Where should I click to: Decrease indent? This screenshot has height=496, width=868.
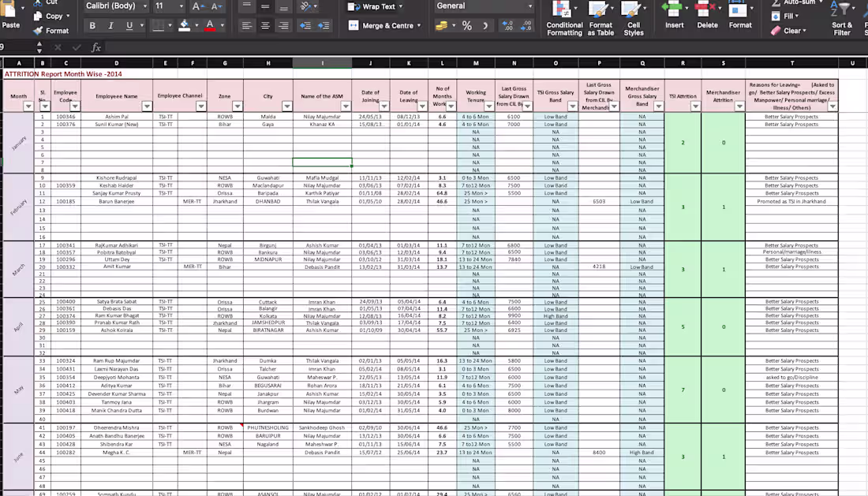tap(305, 25)
